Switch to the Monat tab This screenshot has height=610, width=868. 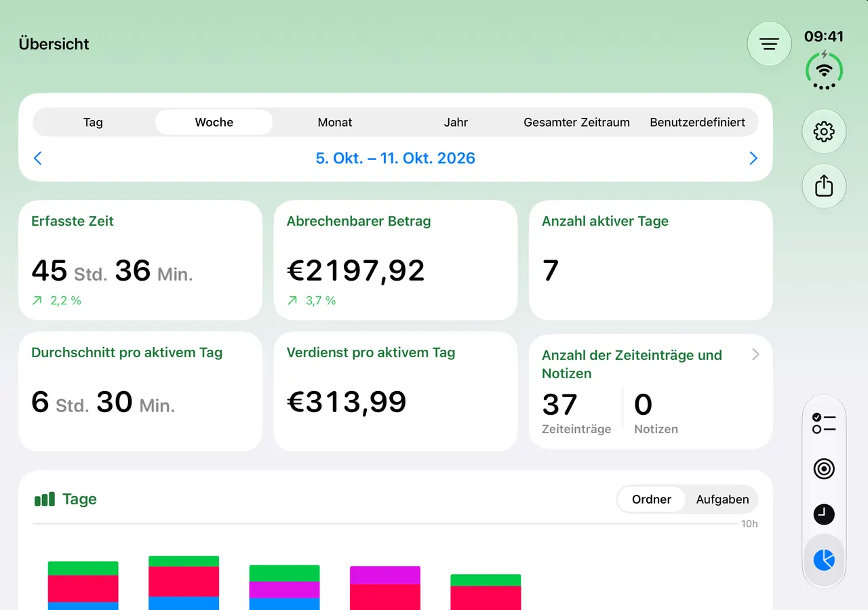(335, 123)
